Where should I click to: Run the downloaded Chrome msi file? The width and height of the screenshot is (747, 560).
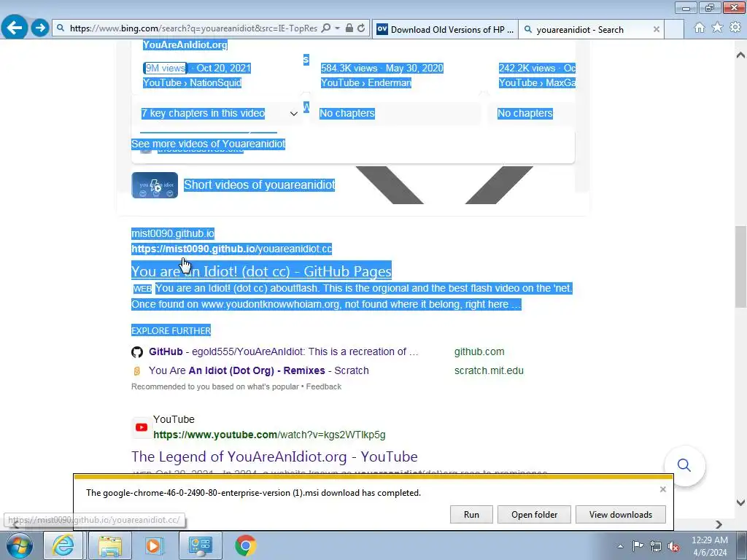coord(471,514)
